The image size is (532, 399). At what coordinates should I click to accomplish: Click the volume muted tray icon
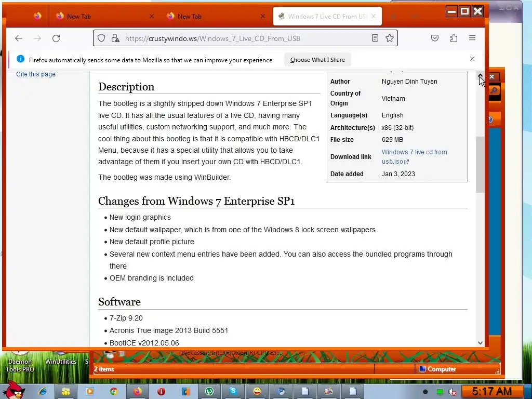tap(453, 392)
